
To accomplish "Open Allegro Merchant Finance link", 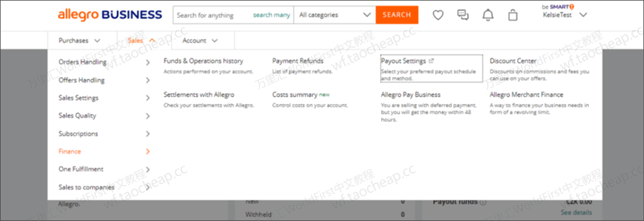I will [x=527, y=94].
